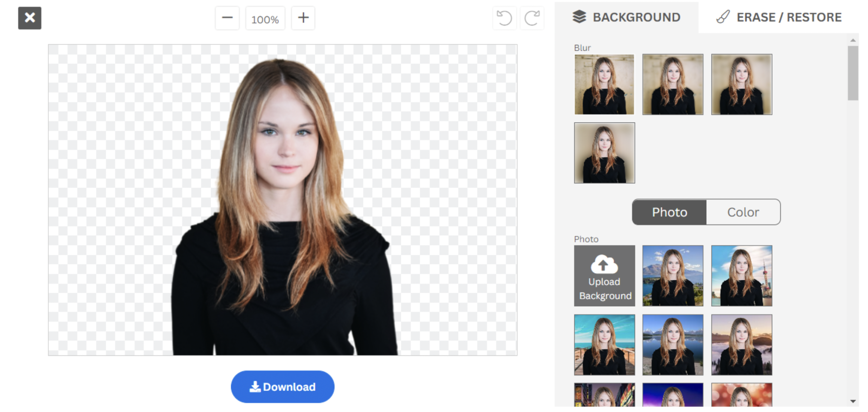Switch to the Color toggle option
This screenshot has width=868, height=412.
point(743,212)
